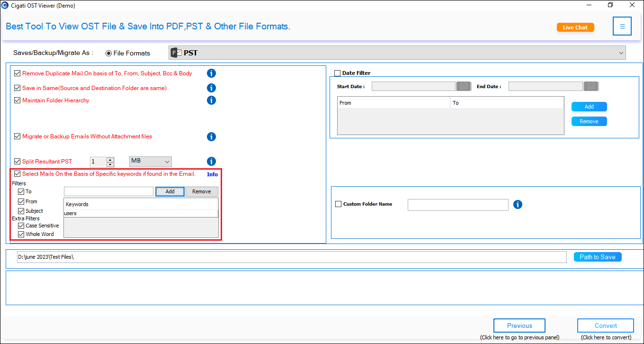Screen dimensions: 644x344
Task: Uncheck the To filter
Action: tap(21, 192)
